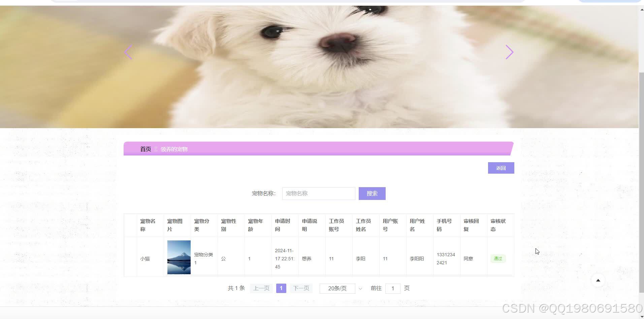644x319 pixels.
Task: Click the 返回 button
Action: click(501, 168)
